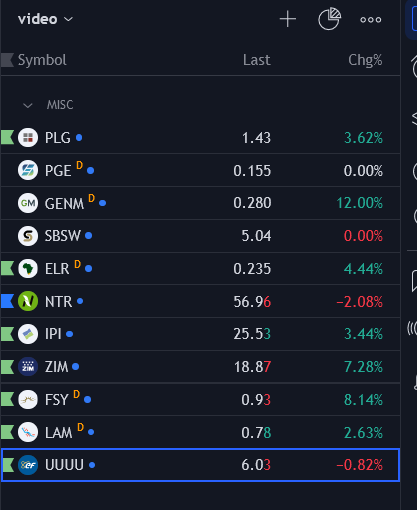Click the FSY last price 0.93
417x510 pixels.
point(256,400)
